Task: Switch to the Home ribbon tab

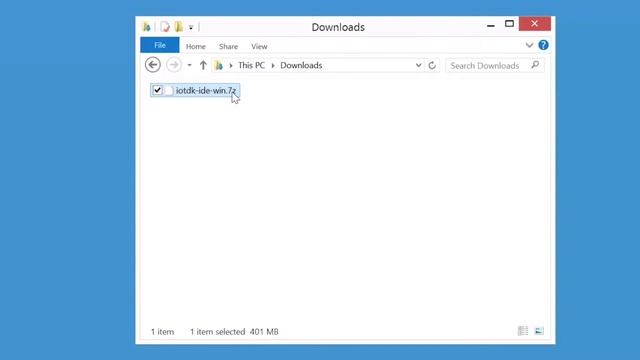Action: 196,47
